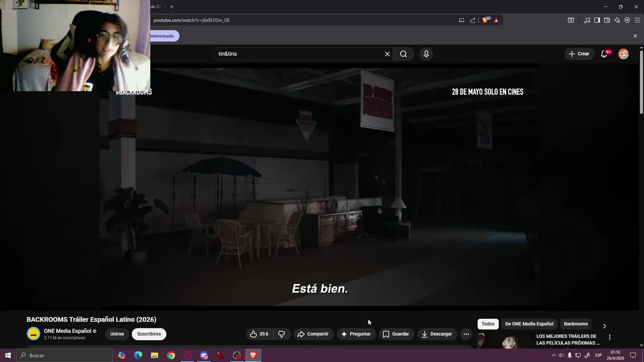Viewport: 644px width, 362px height.
Task: Open ONE Media Español channel name link
Action: [x=67, y=331]
